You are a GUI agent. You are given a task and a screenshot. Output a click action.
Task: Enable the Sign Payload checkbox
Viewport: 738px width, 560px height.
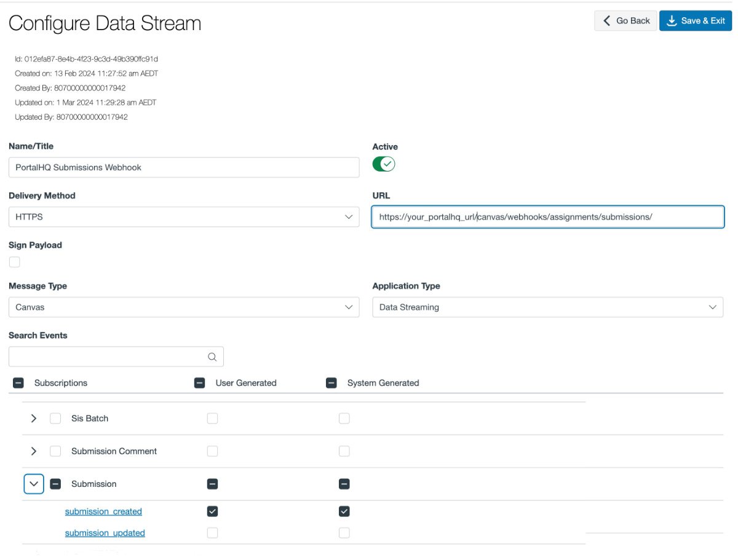click(x=15, y=262)
